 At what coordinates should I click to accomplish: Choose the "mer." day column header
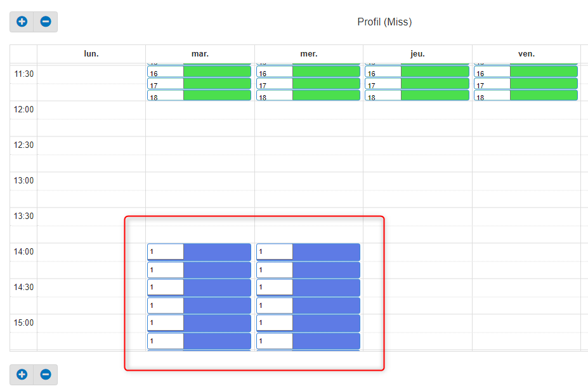click(309, 54)
